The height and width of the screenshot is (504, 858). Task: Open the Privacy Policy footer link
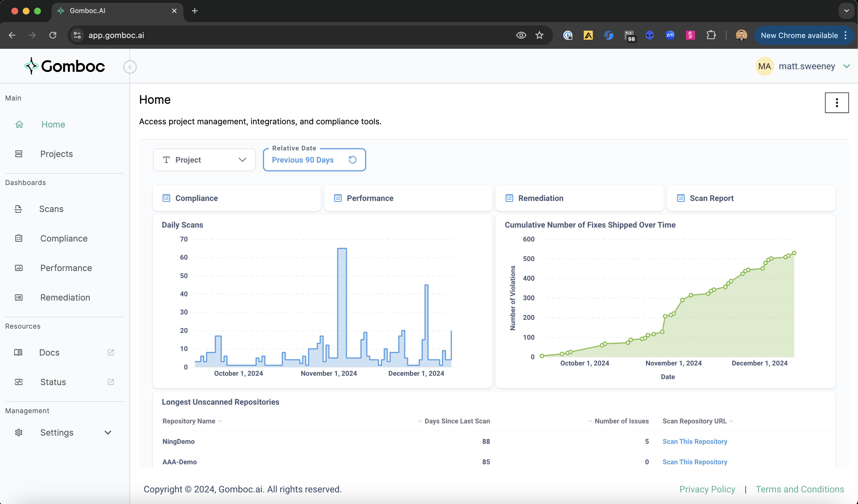[707, 489]
